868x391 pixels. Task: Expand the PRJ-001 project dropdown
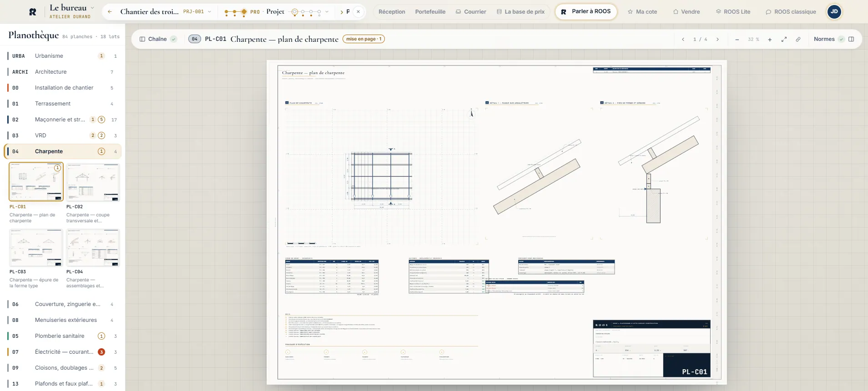pos(197,12)
